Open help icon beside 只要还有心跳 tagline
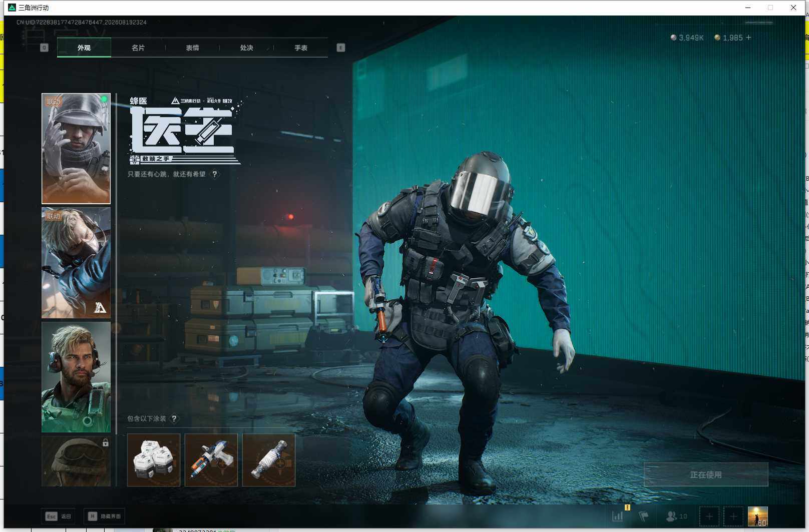The width and height of the screenshot is (809, 532). coord(215,174)
